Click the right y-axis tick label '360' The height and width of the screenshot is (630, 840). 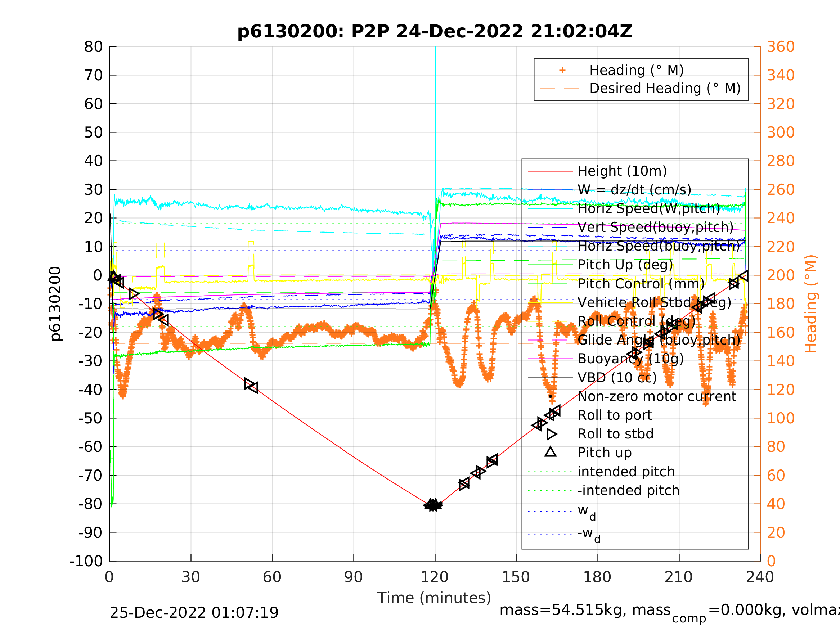click(781, 47)
